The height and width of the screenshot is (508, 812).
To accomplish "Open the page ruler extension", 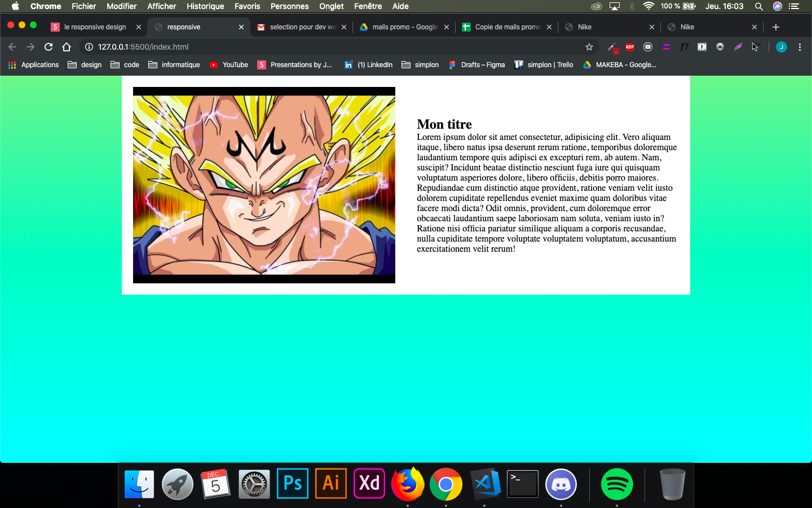I will [x=702, y=47].
